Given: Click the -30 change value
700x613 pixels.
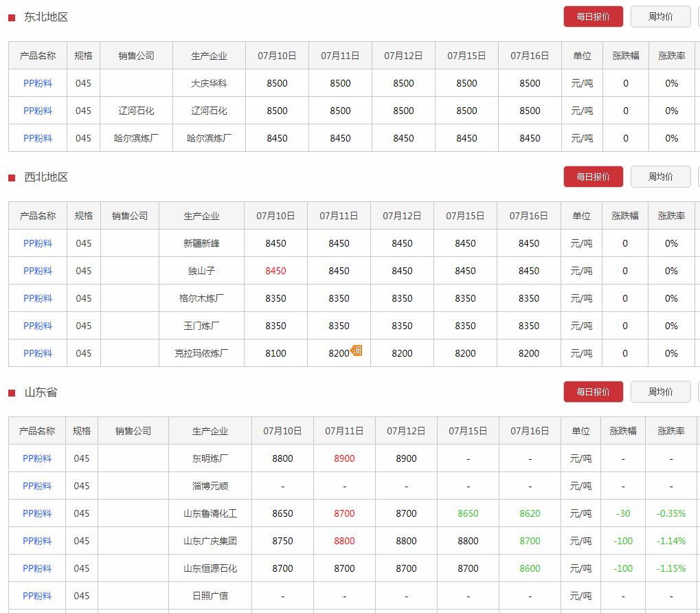Looking at the screenshot, I should [x=623, y=513].
